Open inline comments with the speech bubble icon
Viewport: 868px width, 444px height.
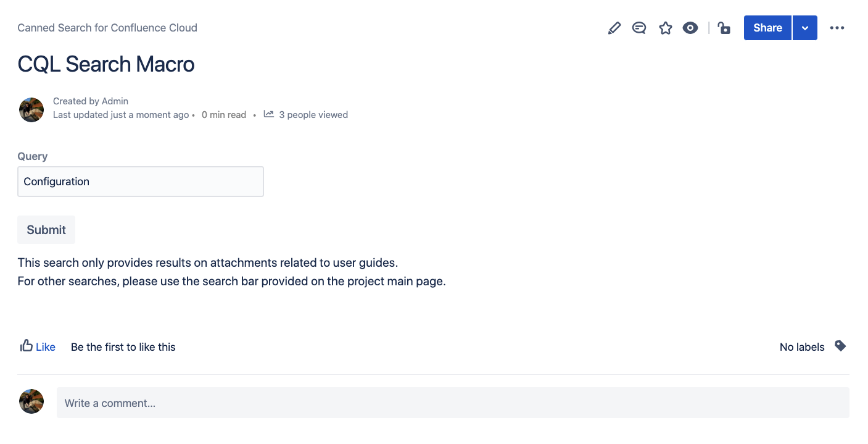pos(639,28)
